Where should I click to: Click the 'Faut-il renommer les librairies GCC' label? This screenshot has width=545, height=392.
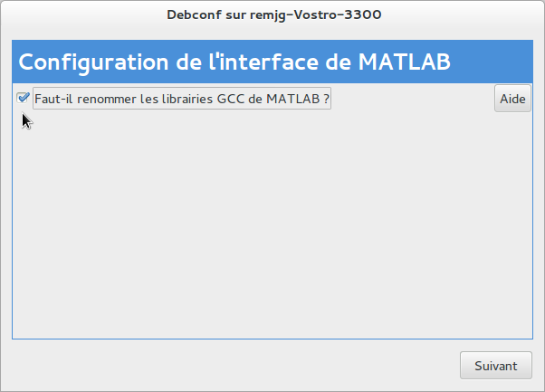pos(181,99)
